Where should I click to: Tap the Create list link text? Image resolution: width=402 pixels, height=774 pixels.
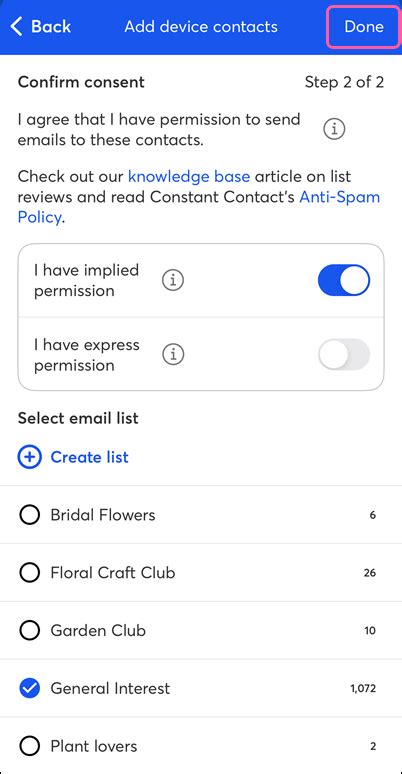tap(89, 457)
